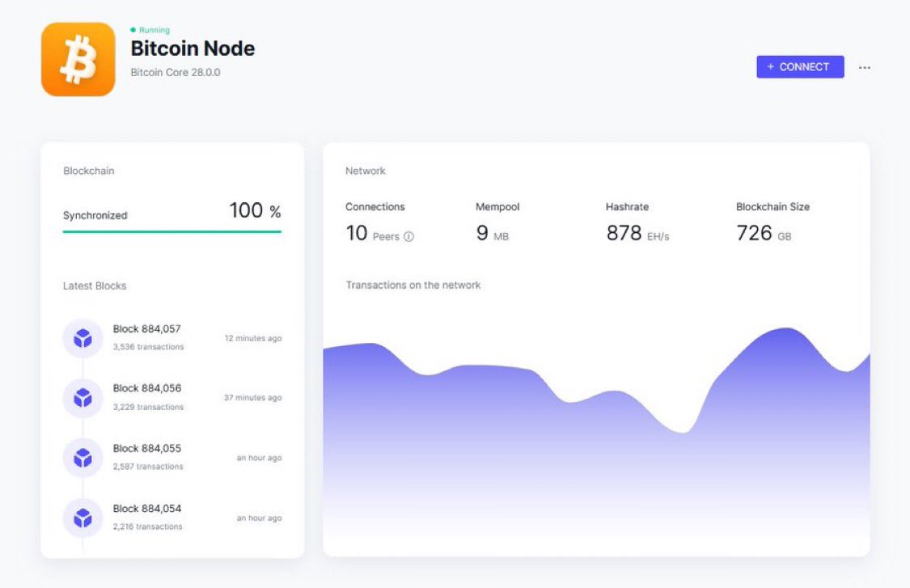Click the cube icon for Block 884,056

(82, 397)
